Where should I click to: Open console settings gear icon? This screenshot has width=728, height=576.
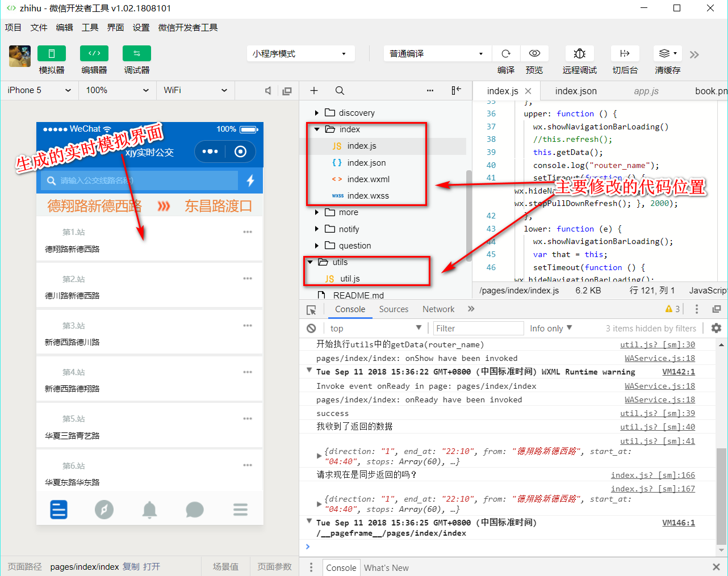click(716, 328)
